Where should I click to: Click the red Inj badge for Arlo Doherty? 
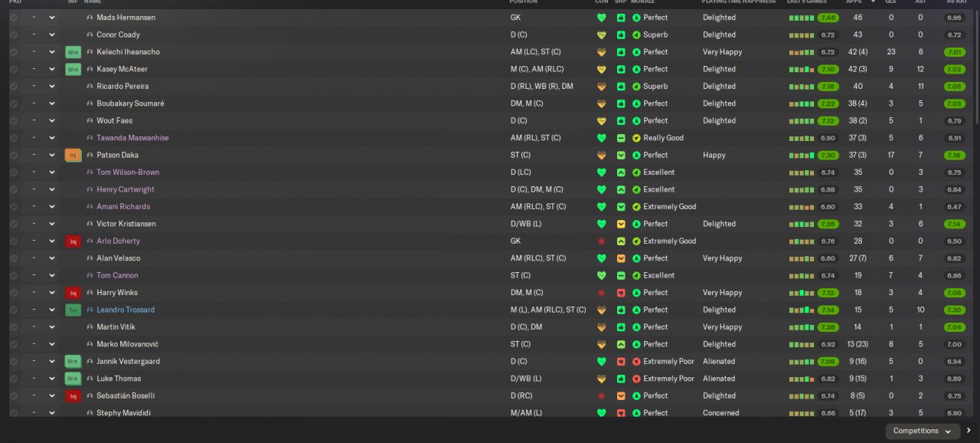73,241
